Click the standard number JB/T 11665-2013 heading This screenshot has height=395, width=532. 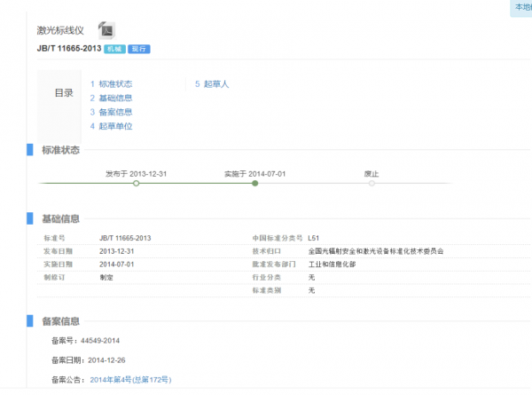tap(69, 48)
